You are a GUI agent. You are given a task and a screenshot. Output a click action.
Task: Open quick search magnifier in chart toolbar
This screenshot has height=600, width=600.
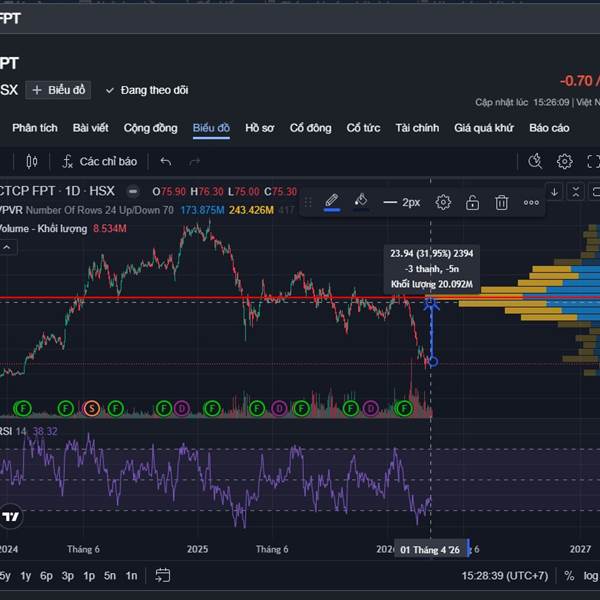pos(535,161)
